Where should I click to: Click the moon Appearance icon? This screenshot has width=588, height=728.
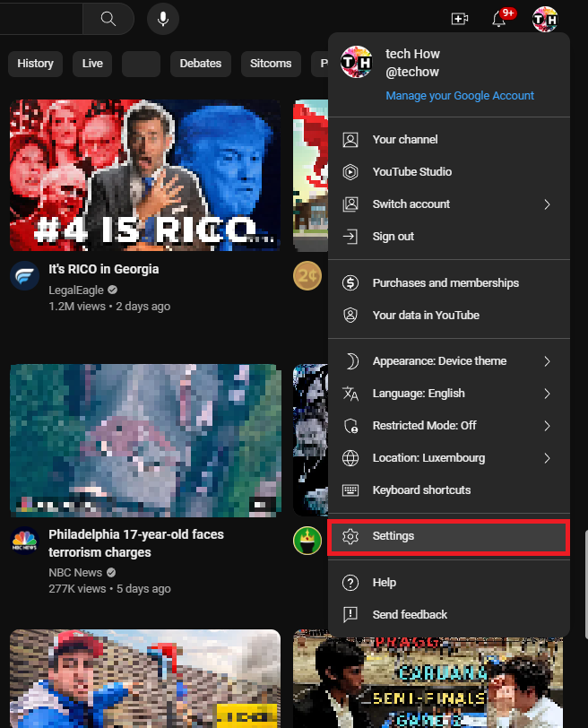click(x=351, y=361)
